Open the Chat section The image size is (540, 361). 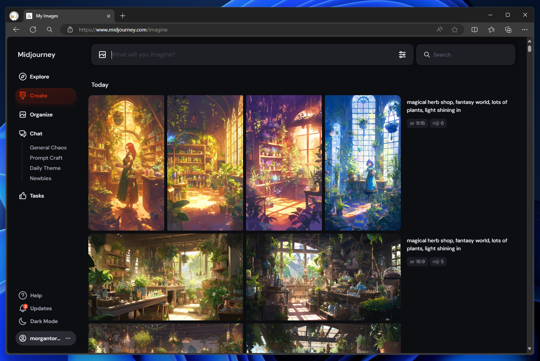coord(31,134)
